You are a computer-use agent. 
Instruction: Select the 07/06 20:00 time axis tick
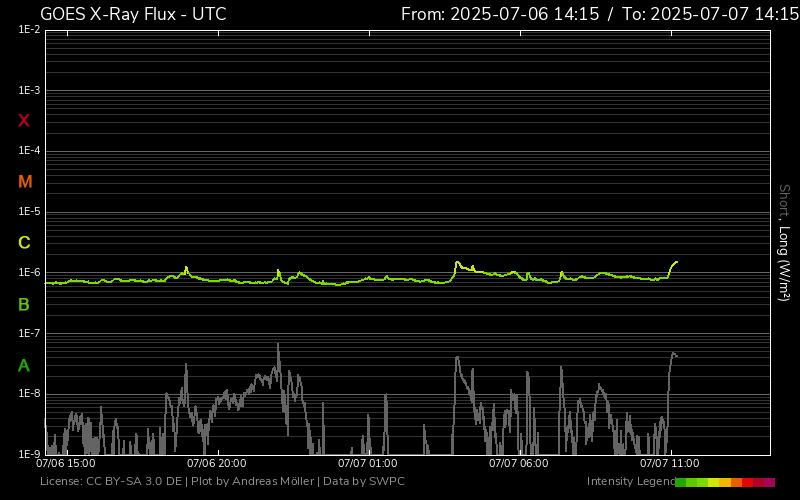coord(216,464)
